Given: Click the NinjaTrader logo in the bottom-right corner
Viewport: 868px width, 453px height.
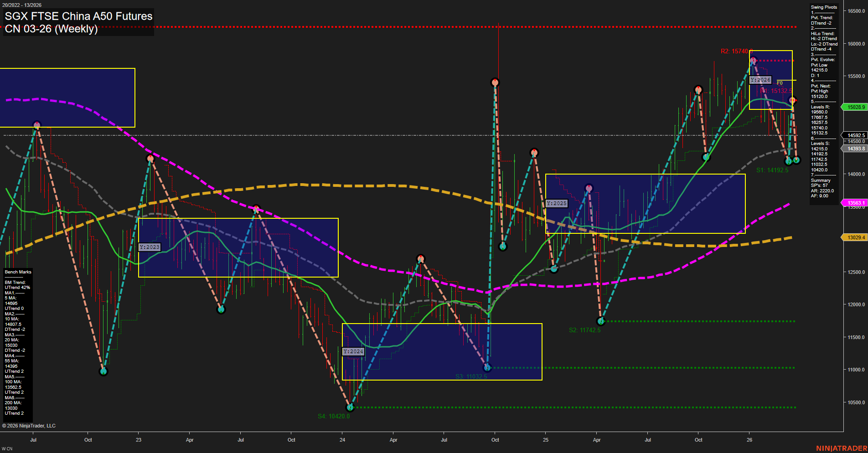Looking at the screenshot, I should click(x=841, y=447).
